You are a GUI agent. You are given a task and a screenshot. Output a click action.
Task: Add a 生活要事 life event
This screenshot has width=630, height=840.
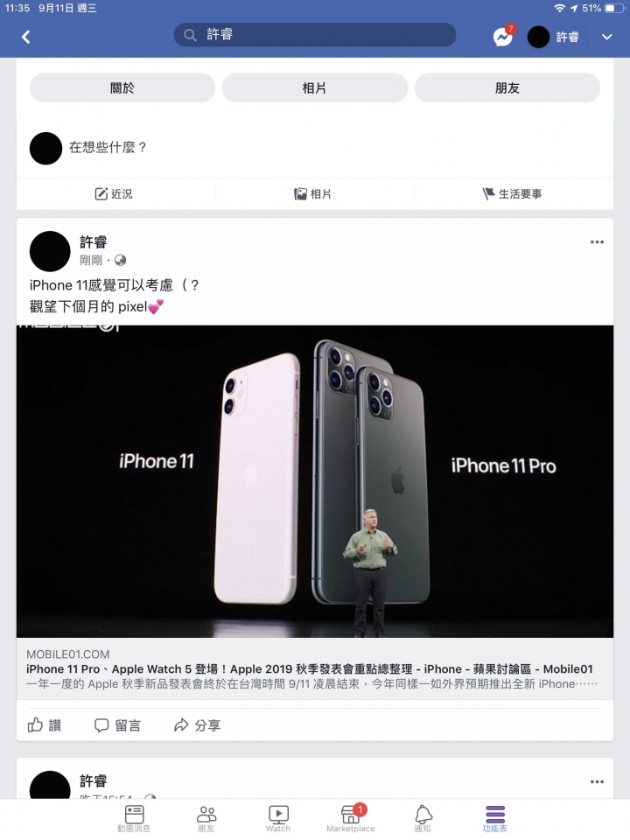pos(512,194)
